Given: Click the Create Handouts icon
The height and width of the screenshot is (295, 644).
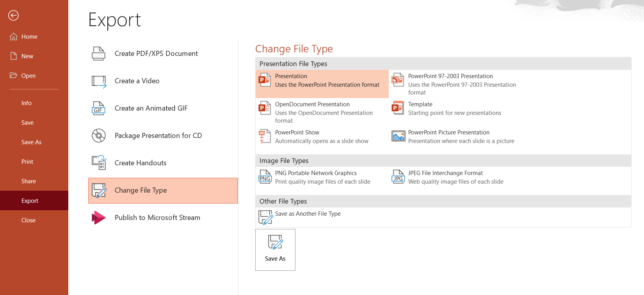Looking at the screenshot, I should [99, 163].
